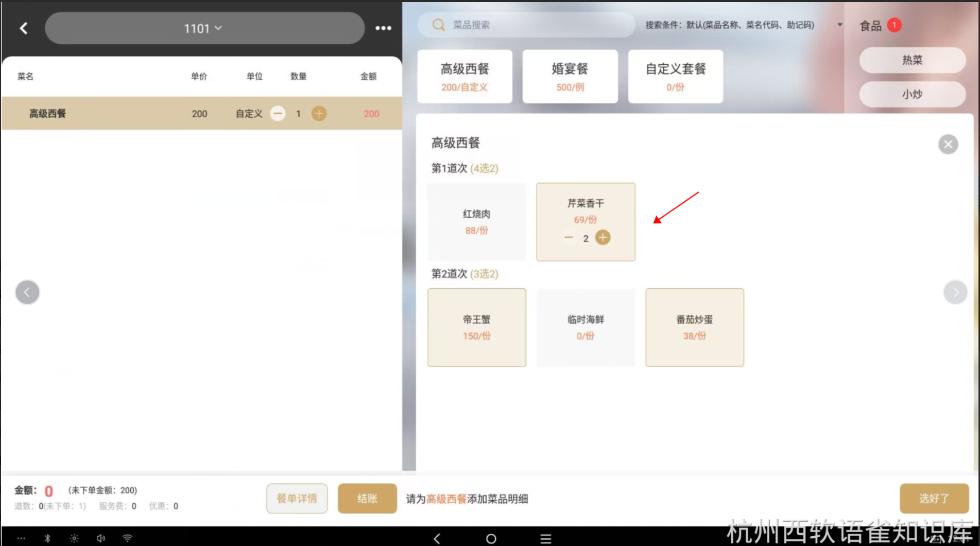Select the 小炒 category button

point(912,94)
